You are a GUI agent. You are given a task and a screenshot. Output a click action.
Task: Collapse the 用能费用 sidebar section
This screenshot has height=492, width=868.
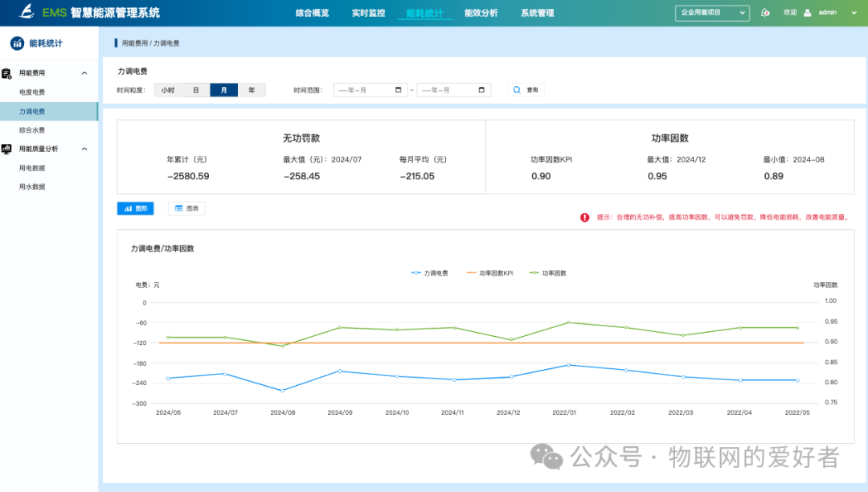(x=84, y=72)
